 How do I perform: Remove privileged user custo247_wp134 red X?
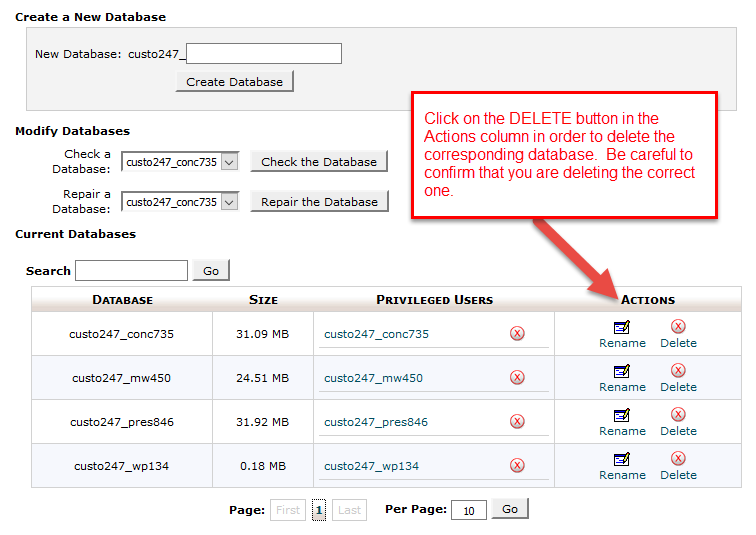coord(517,465)
